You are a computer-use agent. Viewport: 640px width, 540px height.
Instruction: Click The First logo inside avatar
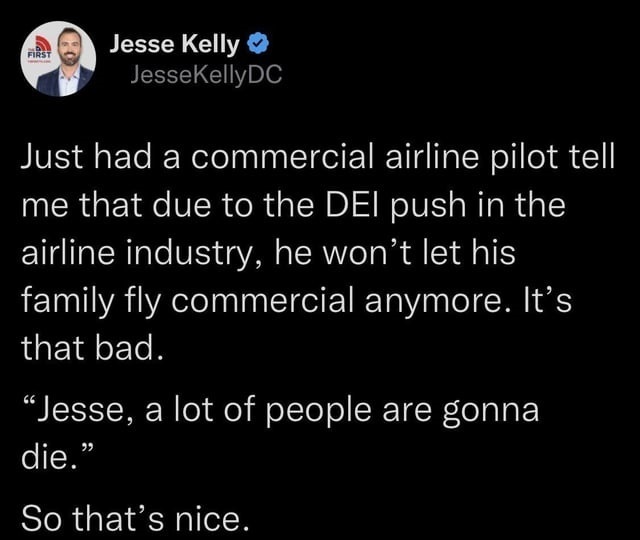point(40,50)
